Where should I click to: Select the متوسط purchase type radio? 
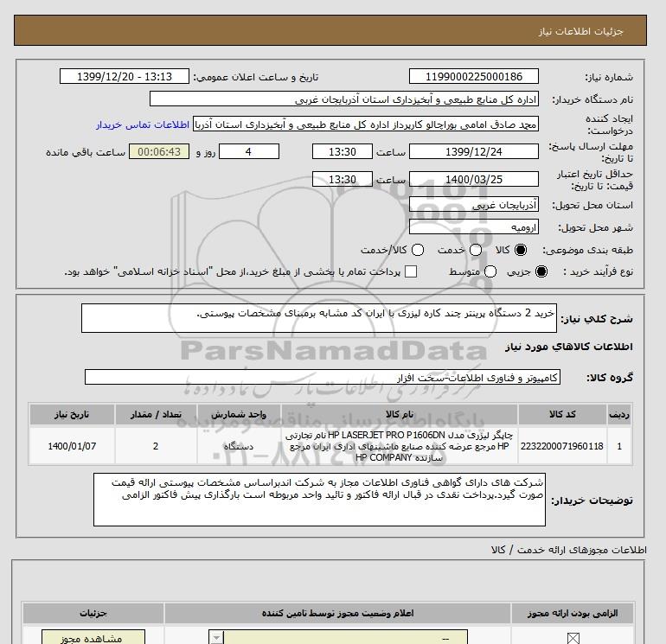pos(490,271)
